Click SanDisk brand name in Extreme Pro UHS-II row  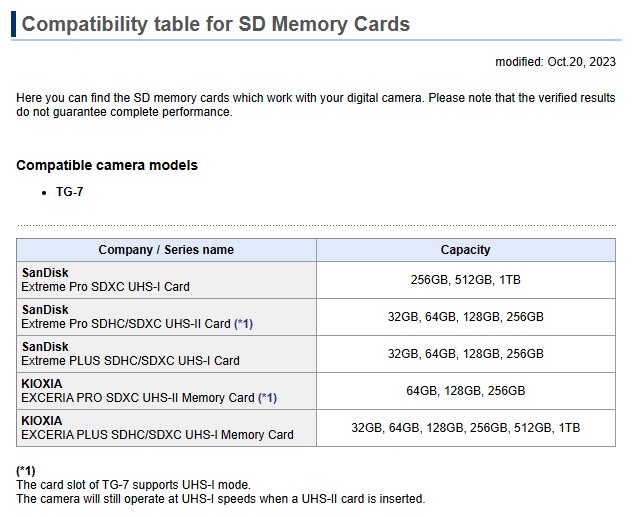click(x=45, y=310)
